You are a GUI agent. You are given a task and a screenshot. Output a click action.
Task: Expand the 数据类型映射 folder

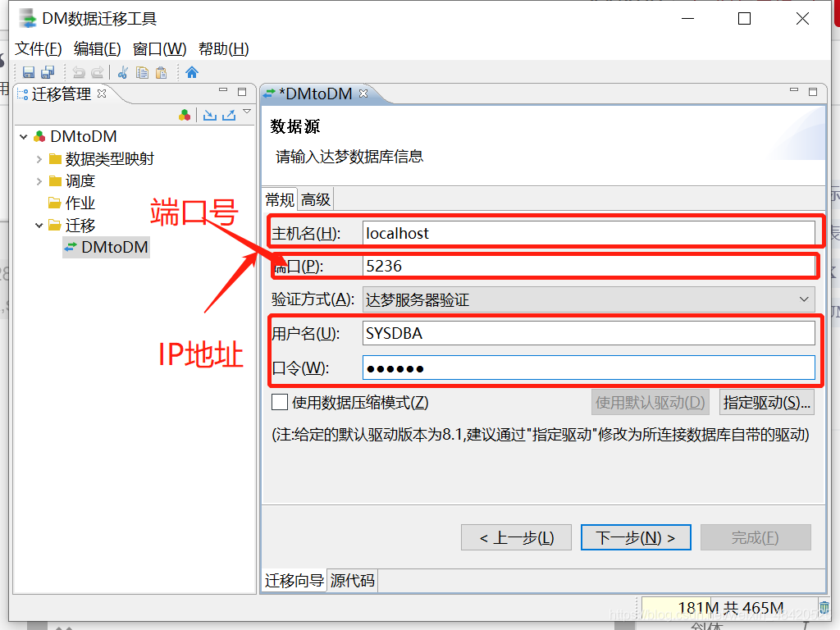pos(39,159)
